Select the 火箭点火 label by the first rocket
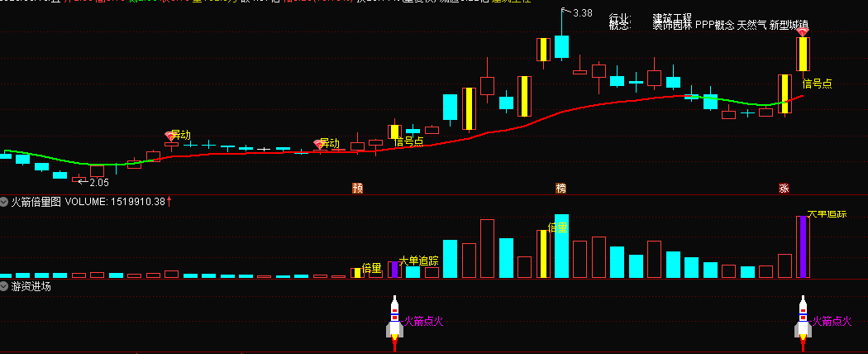The width and height of the screenshot is (868, 354). 423,321
